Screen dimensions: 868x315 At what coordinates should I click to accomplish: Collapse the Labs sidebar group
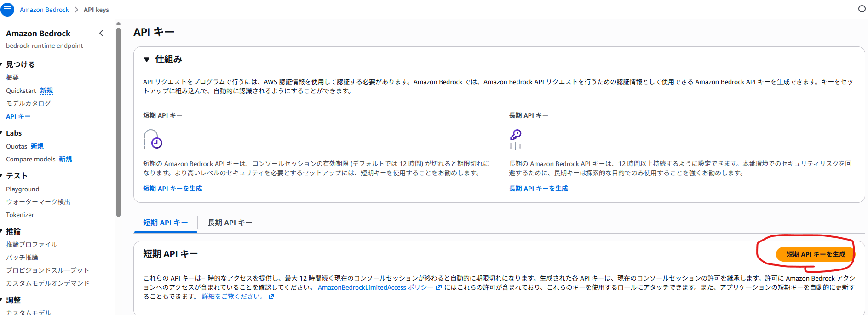(x=1, y=133)
